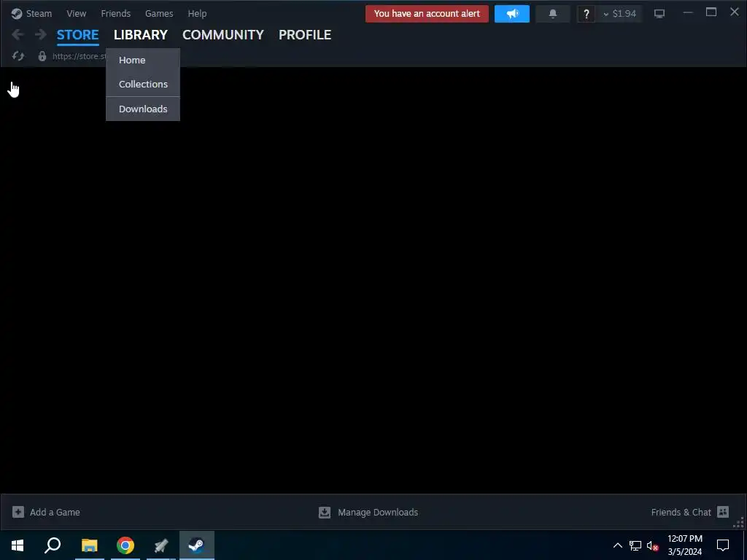Image resolution: width=747 pixels, height=560 pixels.
Task: Go forward with the right arrow
Action: 41,34
